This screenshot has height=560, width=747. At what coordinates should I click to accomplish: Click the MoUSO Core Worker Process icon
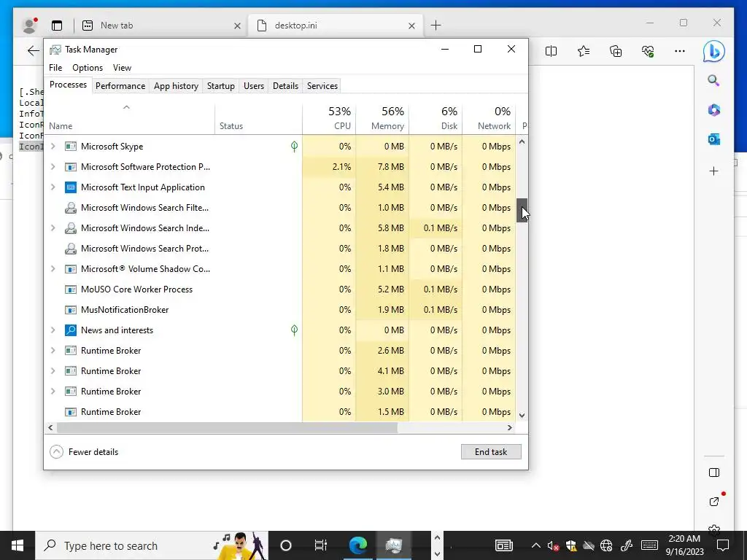click(x=71, y=289)
